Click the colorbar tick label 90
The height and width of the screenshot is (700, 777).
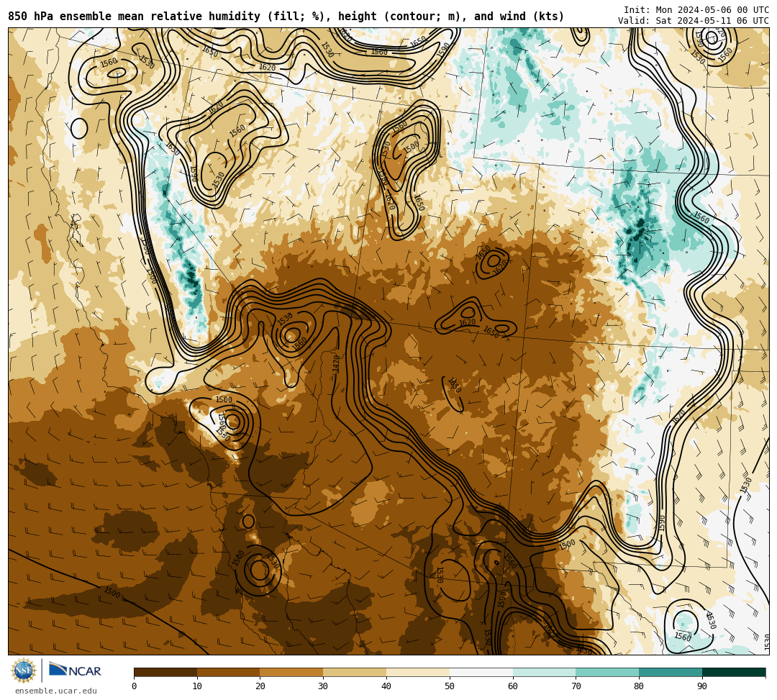pyautogui.click(x=703, y=686)
